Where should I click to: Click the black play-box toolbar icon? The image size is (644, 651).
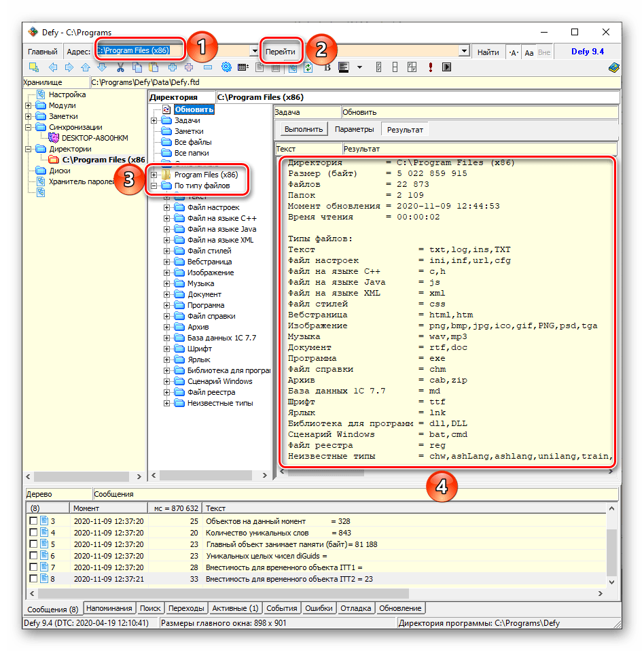pyautogui.click(x=446, y=67)
